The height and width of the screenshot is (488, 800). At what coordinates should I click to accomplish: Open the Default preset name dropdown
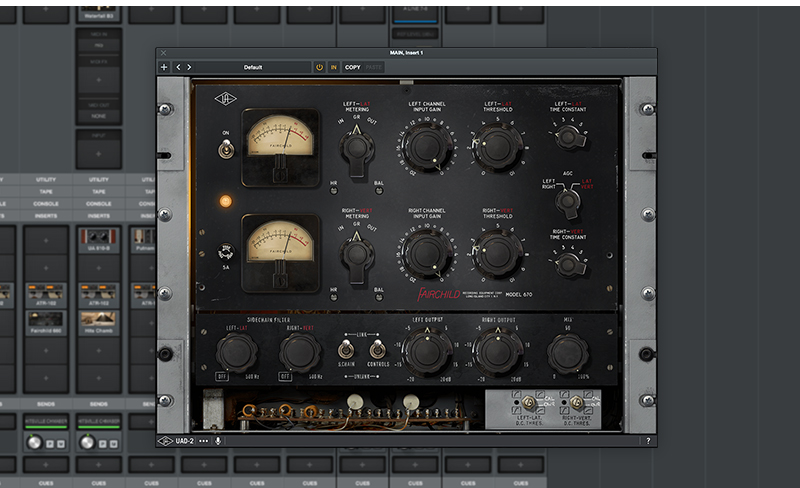click(253, 67)
